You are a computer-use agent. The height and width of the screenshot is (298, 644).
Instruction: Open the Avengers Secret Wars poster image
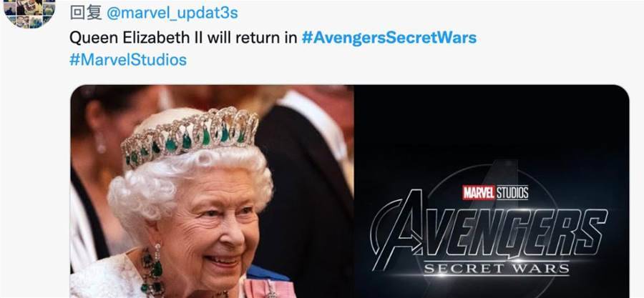tap(492, 192)
